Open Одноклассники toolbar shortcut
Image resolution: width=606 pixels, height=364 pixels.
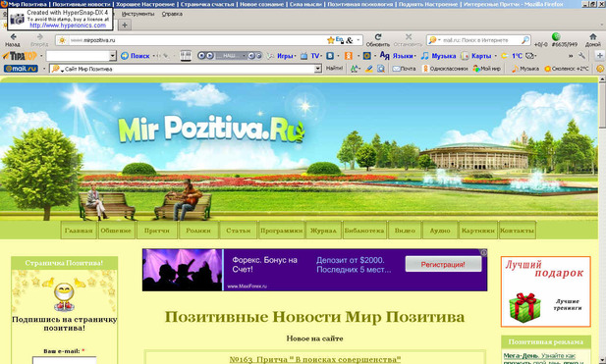pos(445,69)
